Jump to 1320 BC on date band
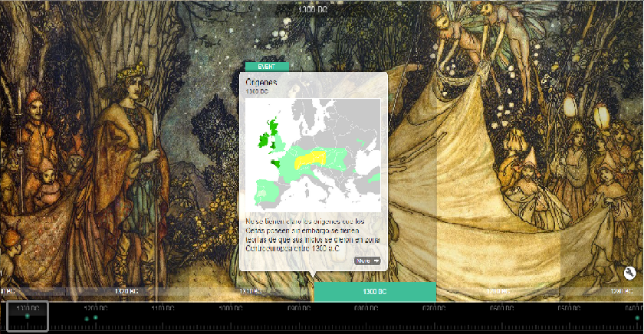 (127, 291)
